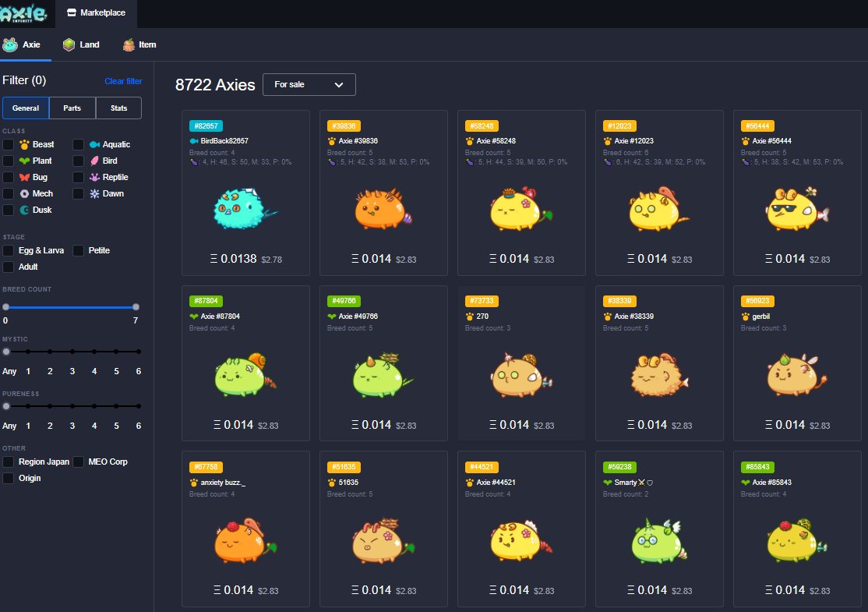Open the For sale dropdown
The width and height of the screenshot is (868, 612).
309,84
